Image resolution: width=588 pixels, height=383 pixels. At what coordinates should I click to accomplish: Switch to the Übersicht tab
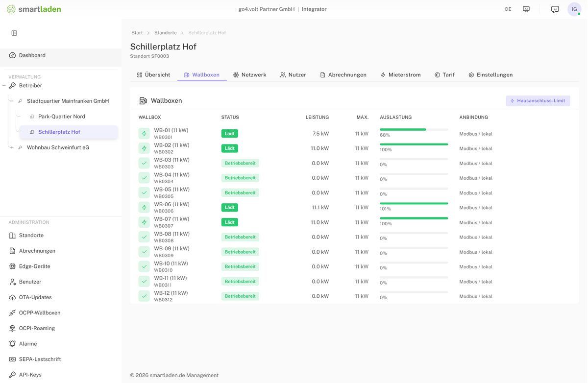pos(154,75)
